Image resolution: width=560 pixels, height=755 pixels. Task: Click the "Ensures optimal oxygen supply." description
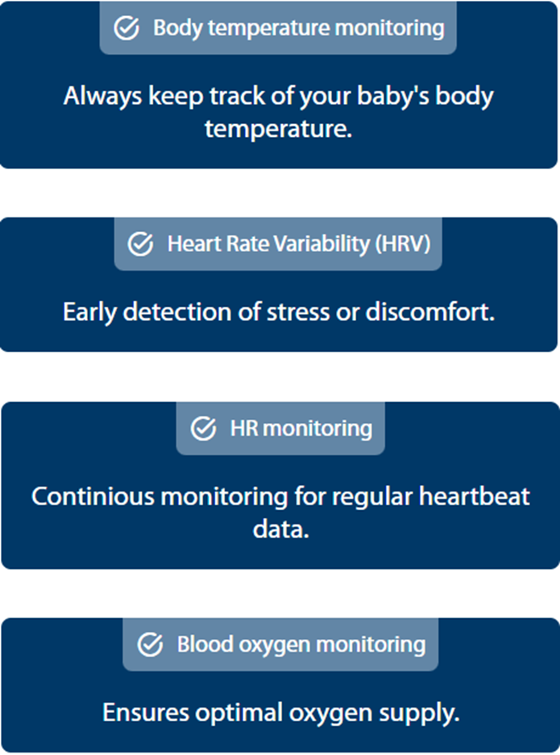pyautogui.click(x=280, y=712)
